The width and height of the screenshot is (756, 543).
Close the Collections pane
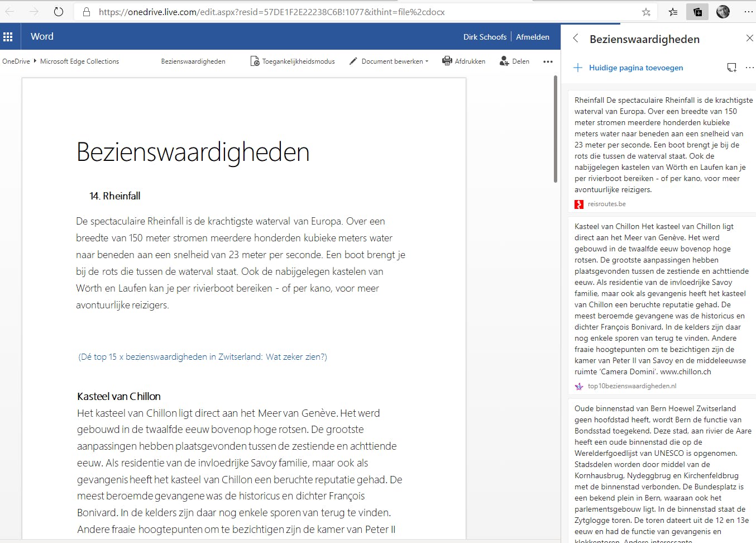click(749, 38)
